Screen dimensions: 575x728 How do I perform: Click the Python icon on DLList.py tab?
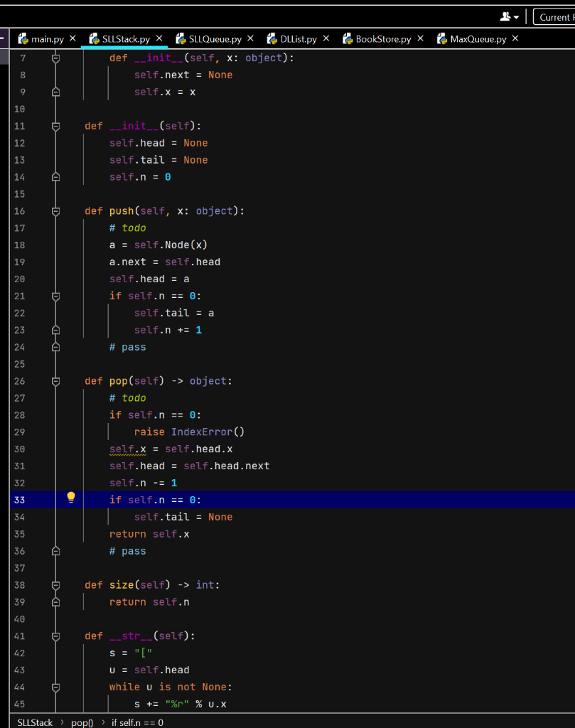tap(272, 39)
